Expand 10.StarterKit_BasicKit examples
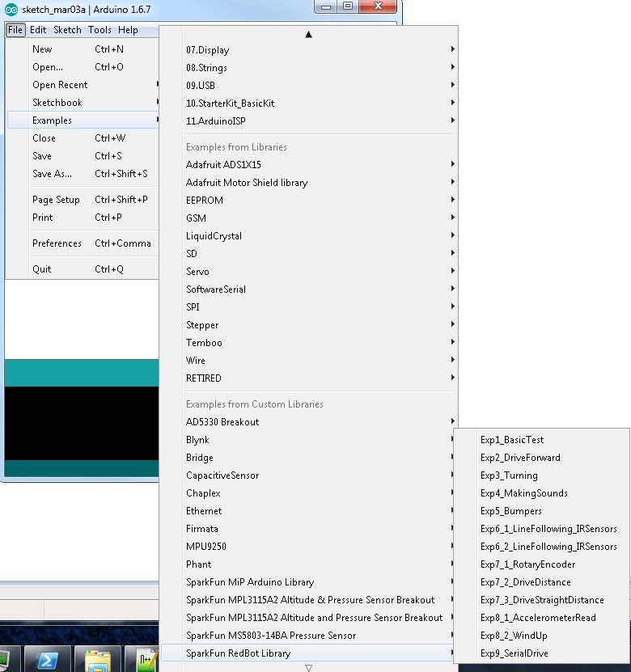 click(x=309, y=104)
